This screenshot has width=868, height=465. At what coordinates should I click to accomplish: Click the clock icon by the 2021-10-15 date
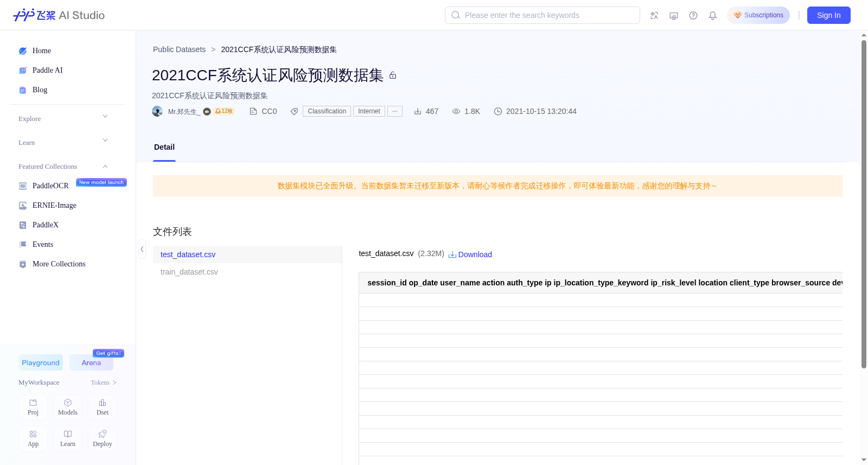click(498, 111)
